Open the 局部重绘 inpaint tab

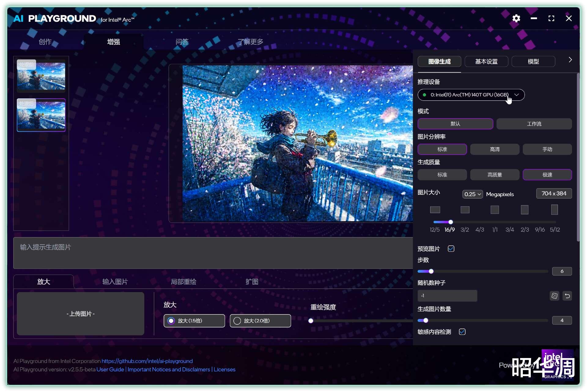(183, 282)
